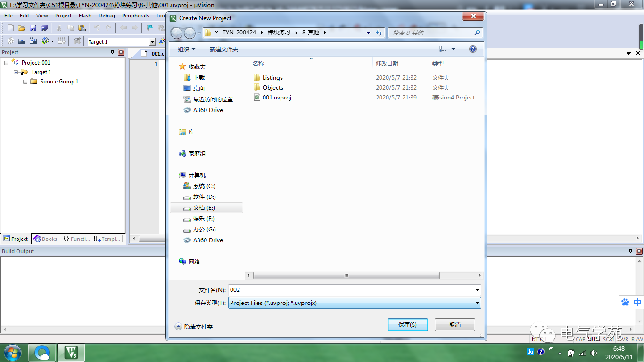Click the Build target icon
This screenshot has height=362, width=644.
pyautogui.click(x=22, y=41)
